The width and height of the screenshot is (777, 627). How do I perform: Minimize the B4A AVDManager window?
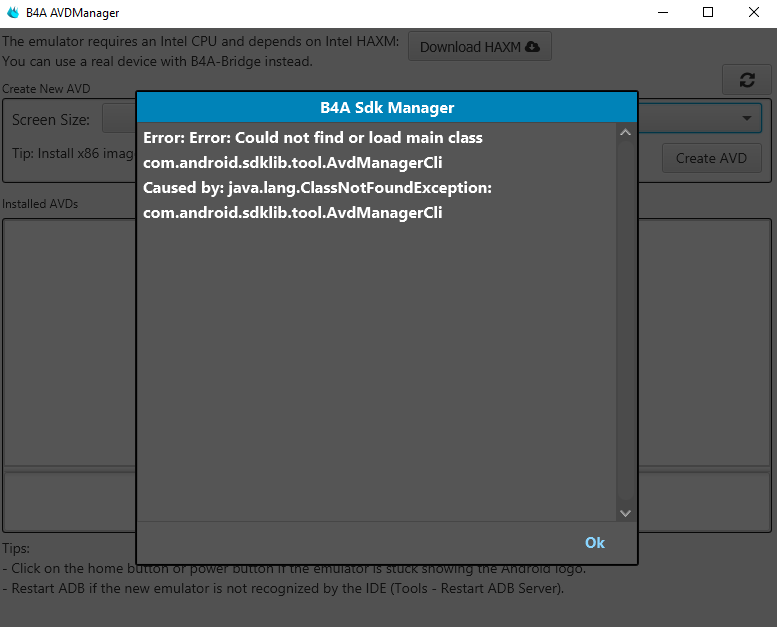pyautogui.click(x=663, y=12)
